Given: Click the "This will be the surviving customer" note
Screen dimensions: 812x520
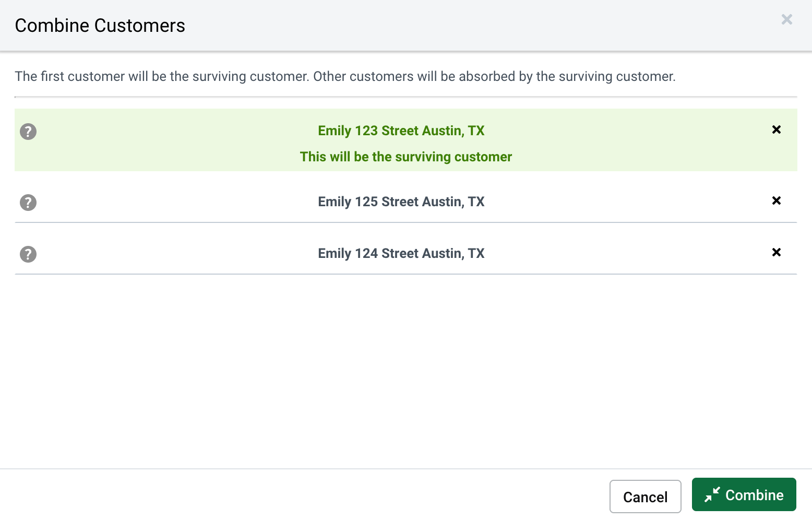Looking at the screenshot, I should point(405,157).
